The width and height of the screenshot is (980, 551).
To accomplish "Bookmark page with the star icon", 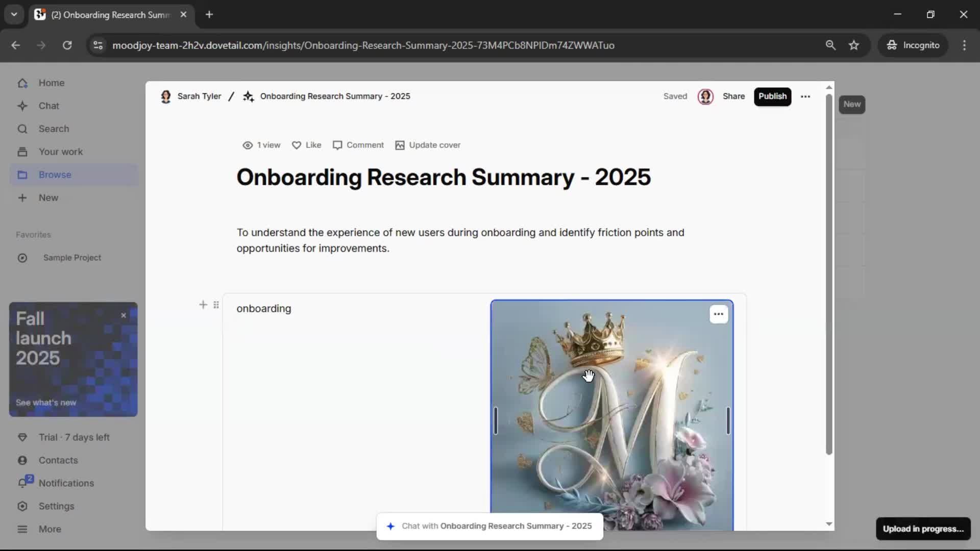I will [854, 45].
